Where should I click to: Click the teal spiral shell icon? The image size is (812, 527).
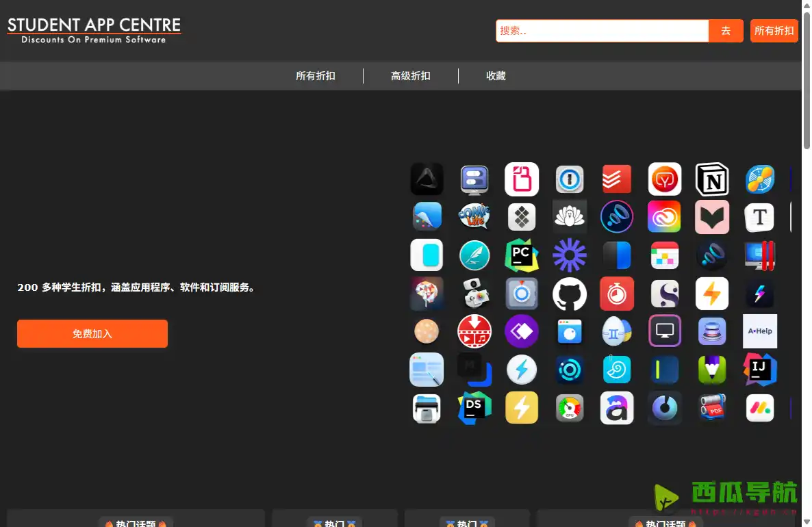click(x=617, y=370)
